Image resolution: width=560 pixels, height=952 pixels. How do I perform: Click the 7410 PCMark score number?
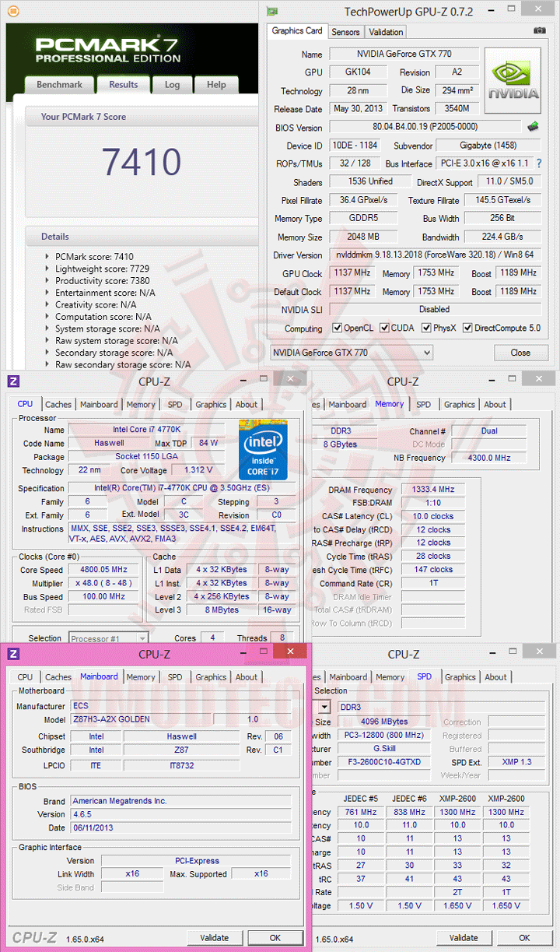pos(142,162)
